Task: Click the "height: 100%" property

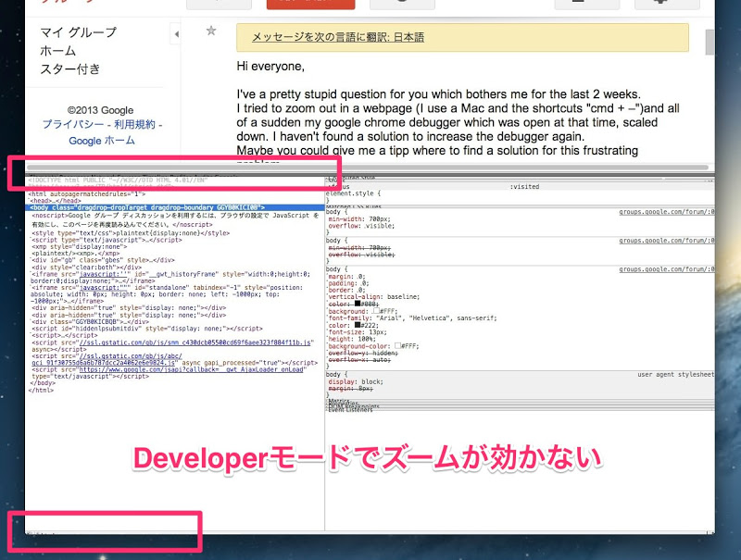Action: coord(352,339)
